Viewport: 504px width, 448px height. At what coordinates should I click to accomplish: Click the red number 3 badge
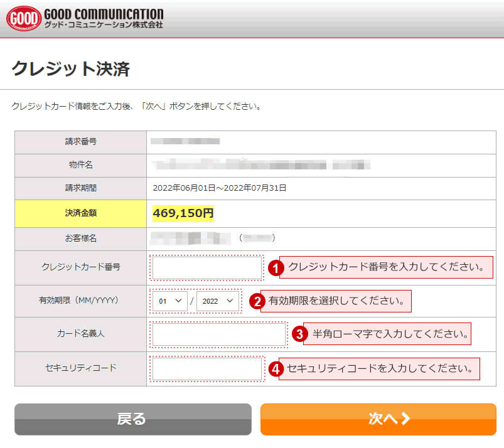click(298, 334)
